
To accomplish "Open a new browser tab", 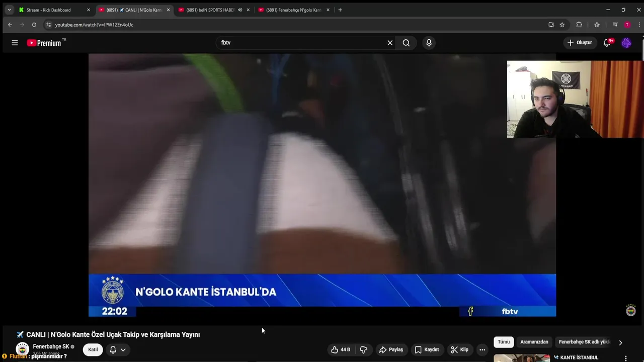I will click(340, 10).
